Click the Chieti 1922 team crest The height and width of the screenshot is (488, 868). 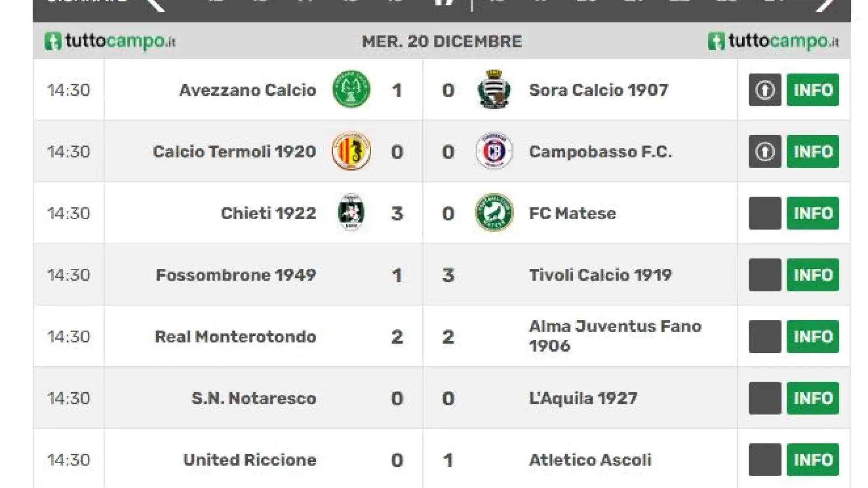pyautogui.click(x=351, y=212)
